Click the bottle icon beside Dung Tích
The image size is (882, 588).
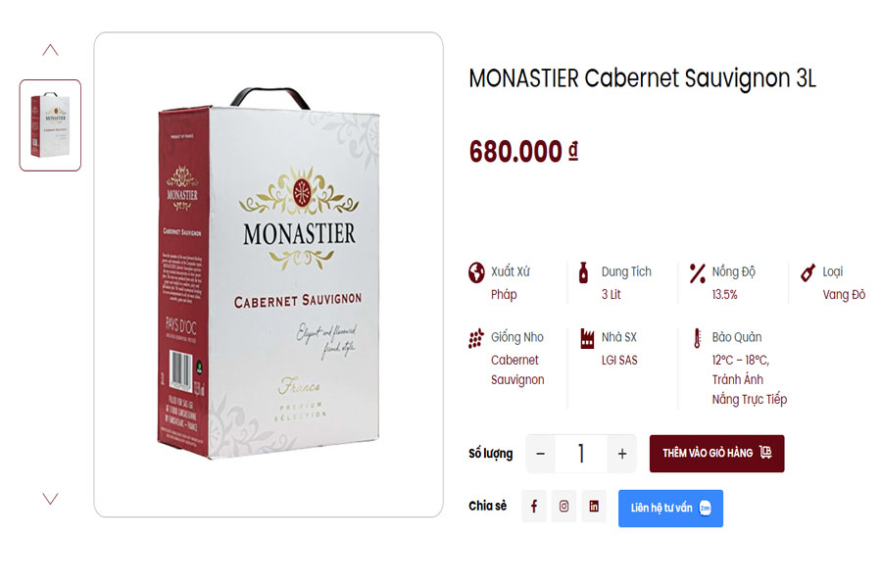pyautogui.click(x=584, y=272)
